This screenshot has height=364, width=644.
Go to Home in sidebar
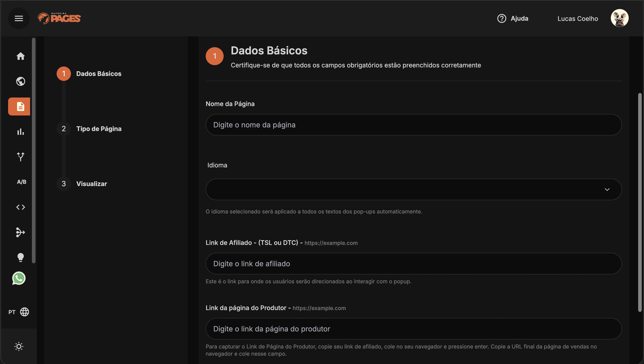[x=20, y=56]
